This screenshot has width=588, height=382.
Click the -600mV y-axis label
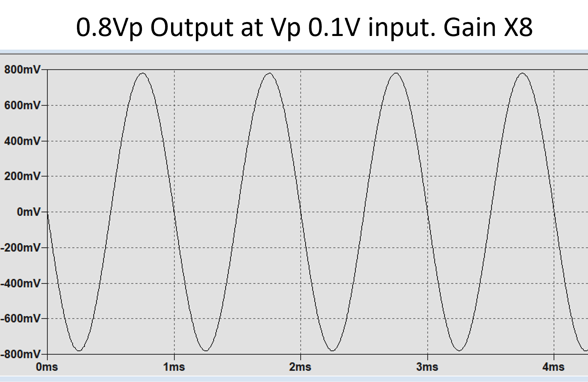[x=21, y=318]
